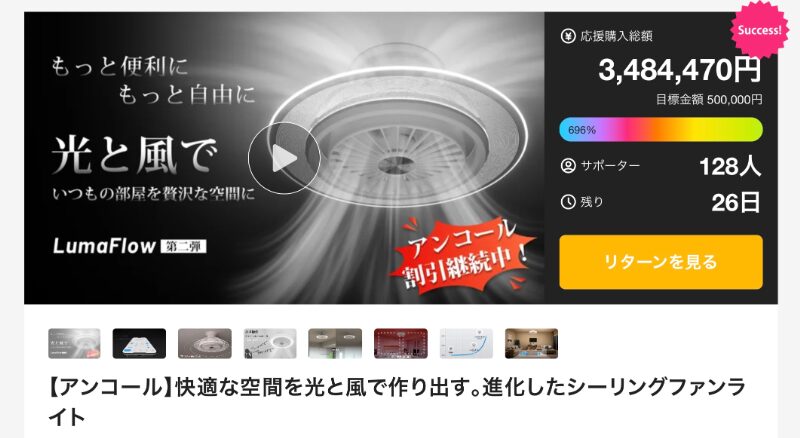Select the second thumbnail with black background

[139, 344]
